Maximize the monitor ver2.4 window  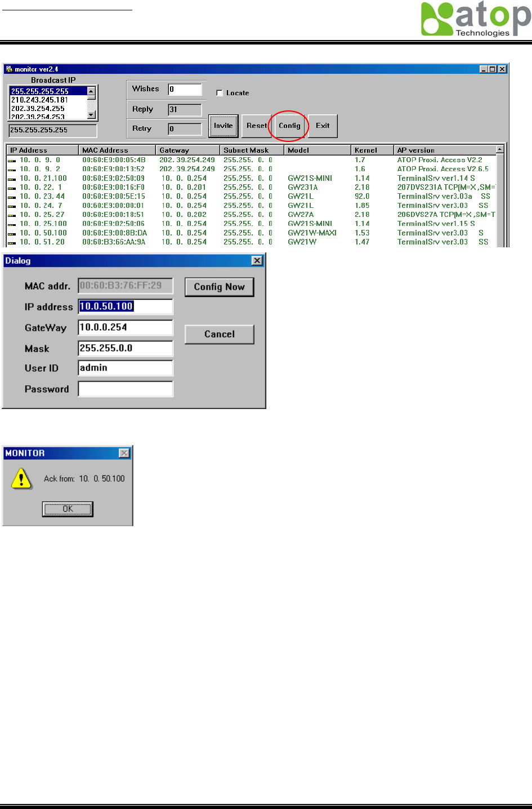[493, 69]
